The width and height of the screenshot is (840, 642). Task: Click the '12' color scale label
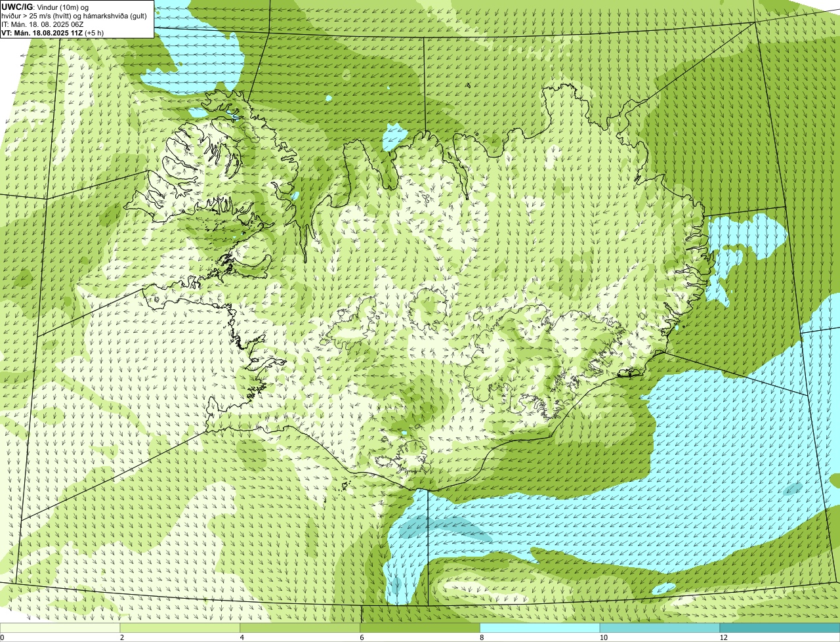pyautogui.click(x=723, y=638)
